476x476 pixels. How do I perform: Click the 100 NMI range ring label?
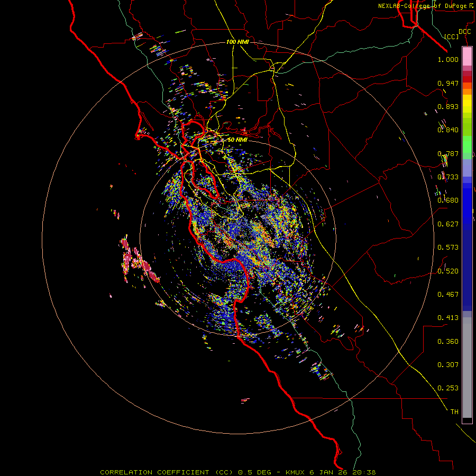(237, 42)
